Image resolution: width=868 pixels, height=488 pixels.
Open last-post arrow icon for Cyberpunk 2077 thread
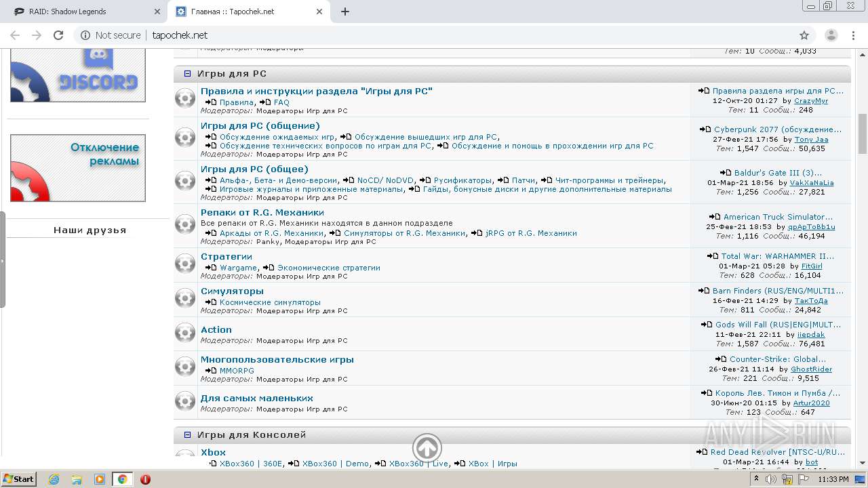click(x=706, y=129)
